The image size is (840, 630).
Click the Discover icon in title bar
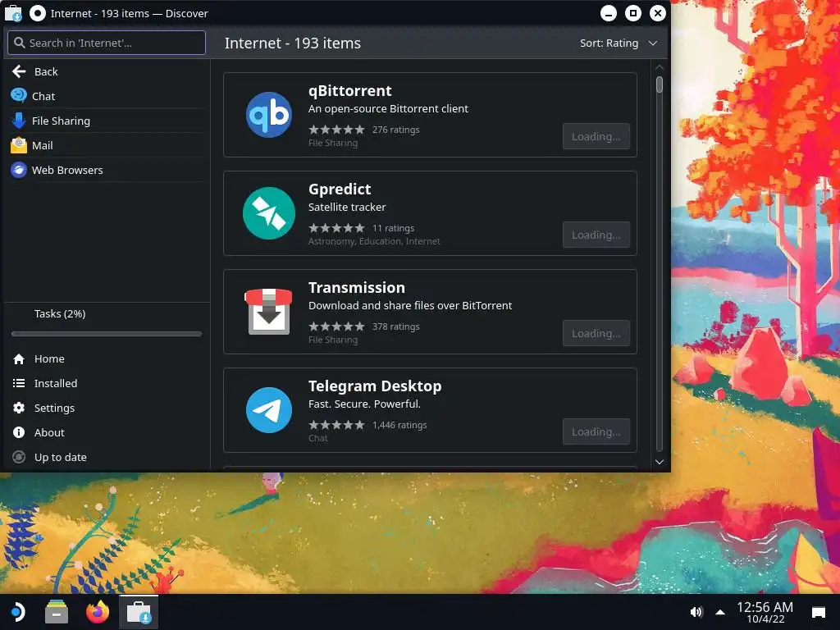[13, 13]
